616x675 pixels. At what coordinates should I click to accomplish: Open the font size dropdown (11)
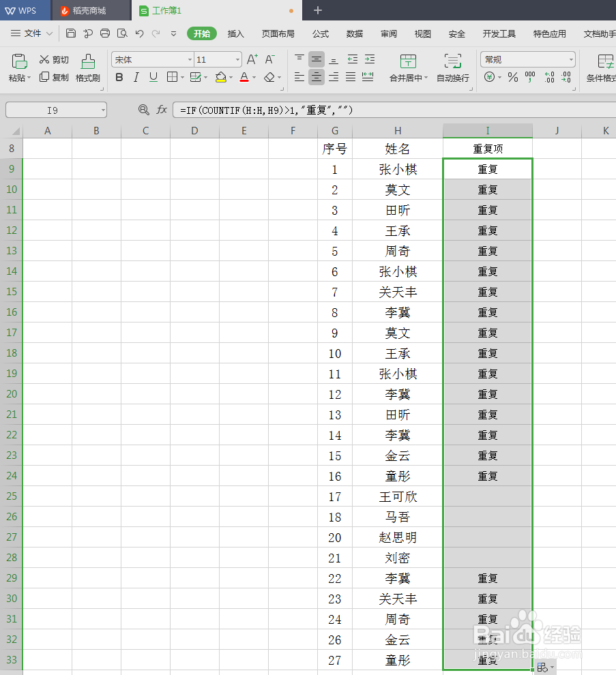tap(237, 59)
